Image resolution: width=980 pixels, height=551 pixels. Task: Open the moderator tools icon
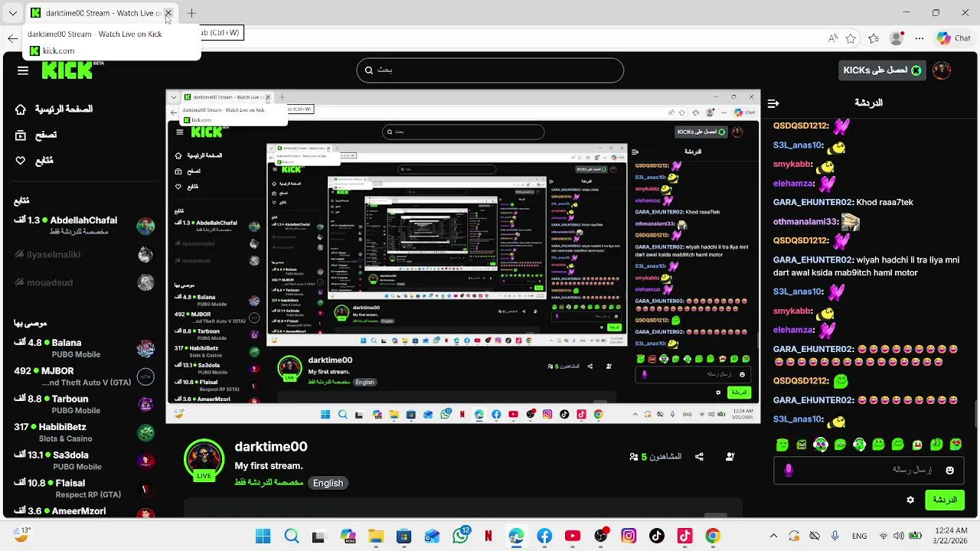click(730, 456)
